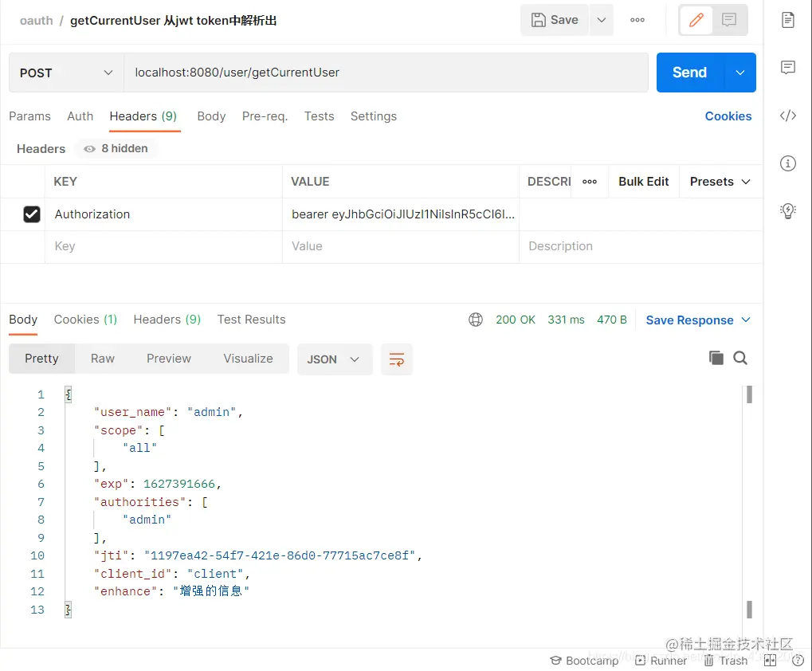The image size is (812, 671).
Task: Click Save Response
Action: tap(689, 320)
